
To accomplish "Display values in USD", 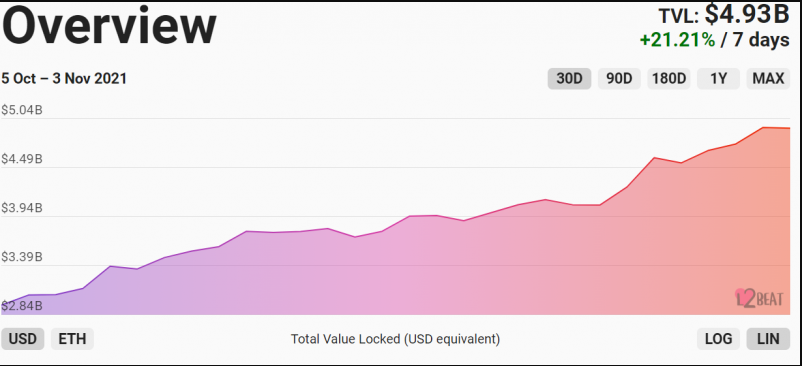I will (x=23, y=338).
